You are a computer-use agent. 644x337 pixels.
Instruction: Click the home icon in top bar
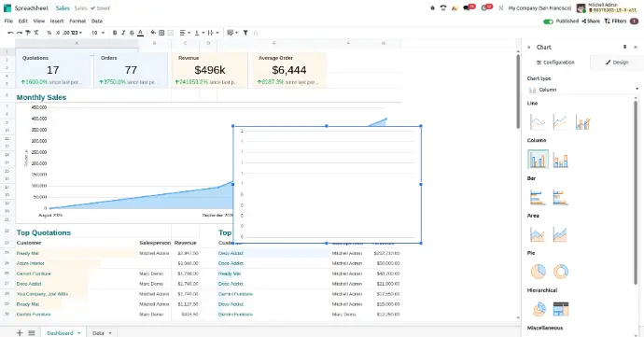(432, 7)
